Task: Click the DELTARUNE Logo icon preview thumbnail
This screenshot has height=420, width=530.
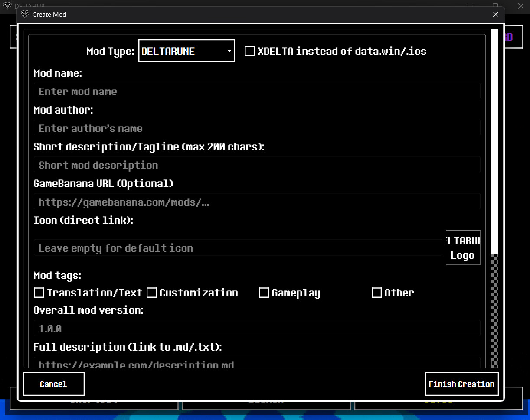Action: (x=463, y=247)
